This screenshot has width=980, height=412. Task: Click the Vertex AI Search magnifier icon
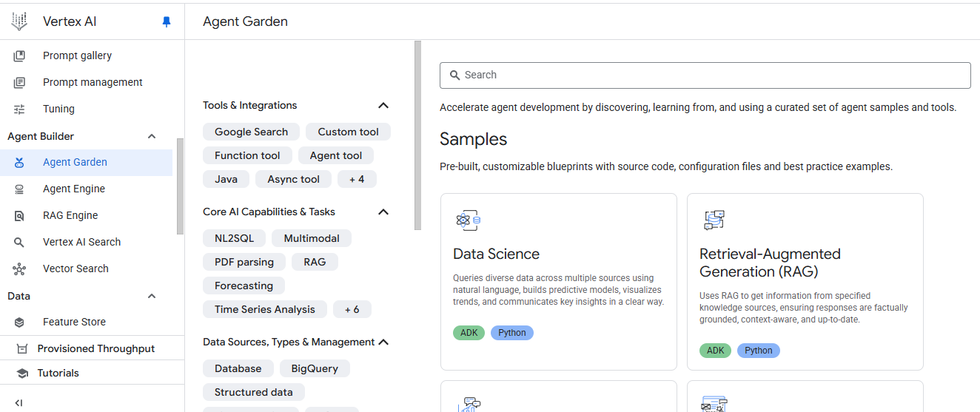pyautogui.click(x=19, y=242)
